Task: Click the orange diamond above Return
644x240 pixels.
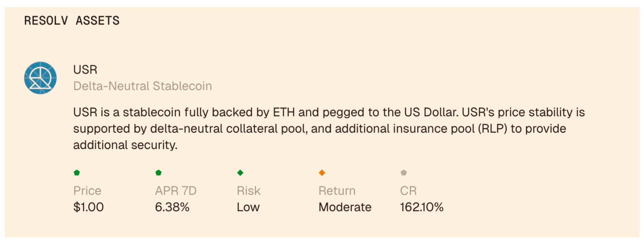Action: [x=322, y=172]
